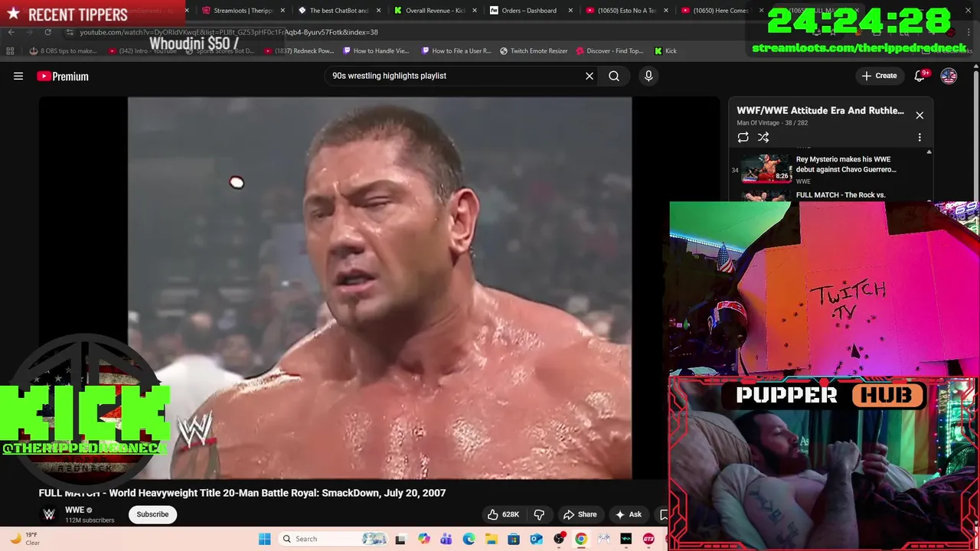The width and height of the screenshot is (980, 551).
Task: Clear the search query with the X
Action: point(590,76)
